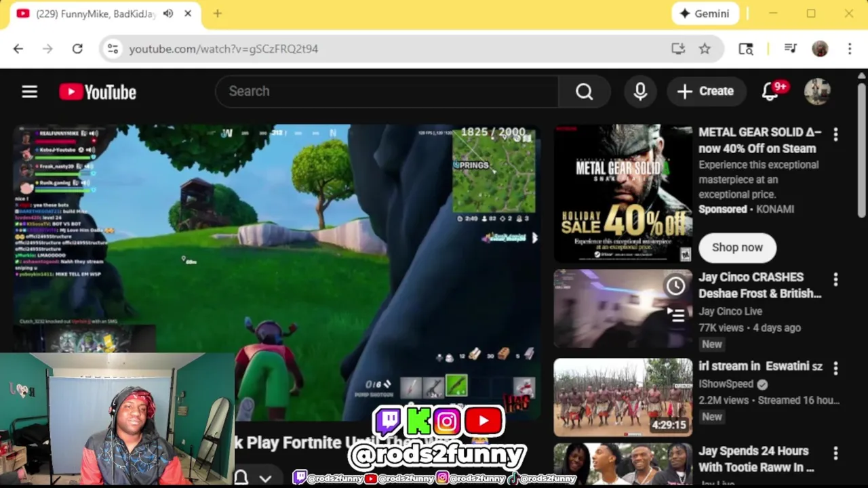
Task: Open Chrome media controls icon
Action: (790, 49)
